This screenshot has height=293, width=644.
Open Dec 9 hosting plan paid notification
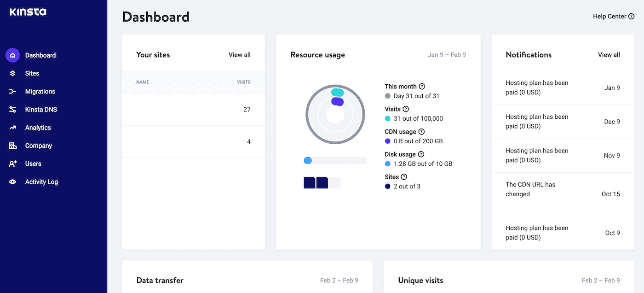pos(563,122)
